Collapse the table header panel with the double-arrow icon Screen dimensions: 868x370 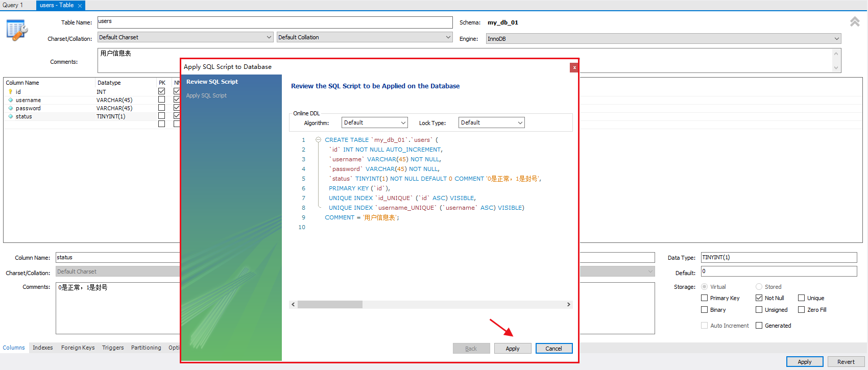[855, 22]
